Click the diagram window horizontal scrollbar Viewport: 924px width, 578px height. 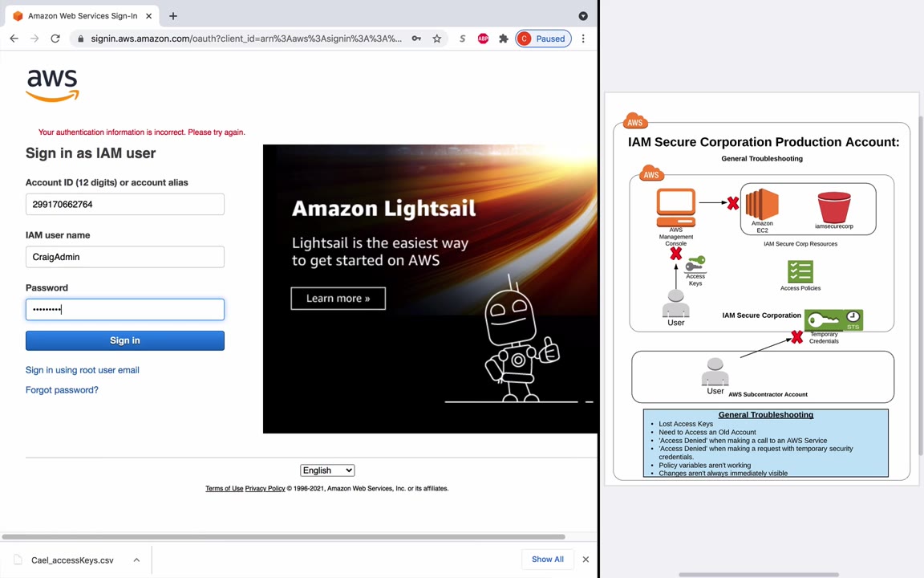[759, 575]
